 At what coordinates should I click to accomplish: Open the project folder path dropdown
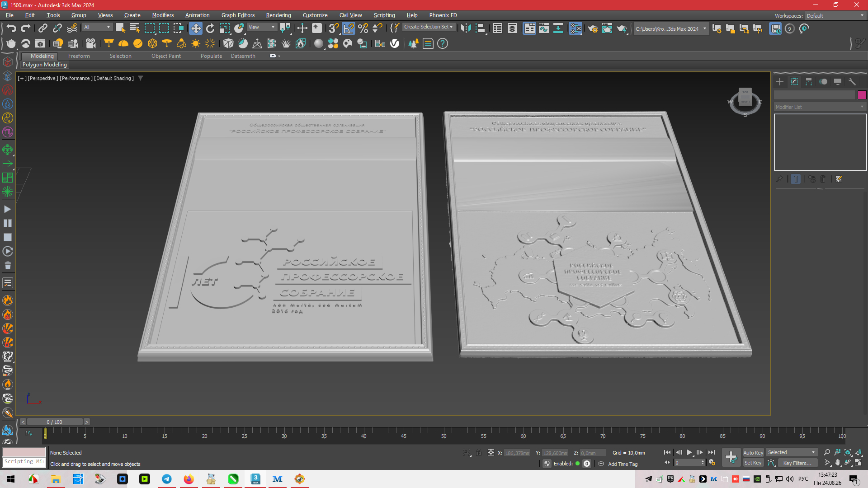point(671,28)
